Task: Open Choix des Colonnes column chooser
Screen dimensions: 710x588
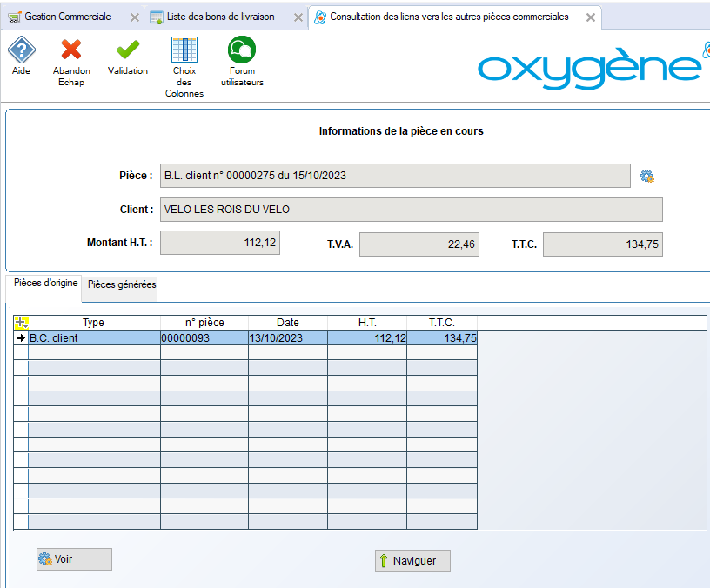Action: click(x=184, y=50)
